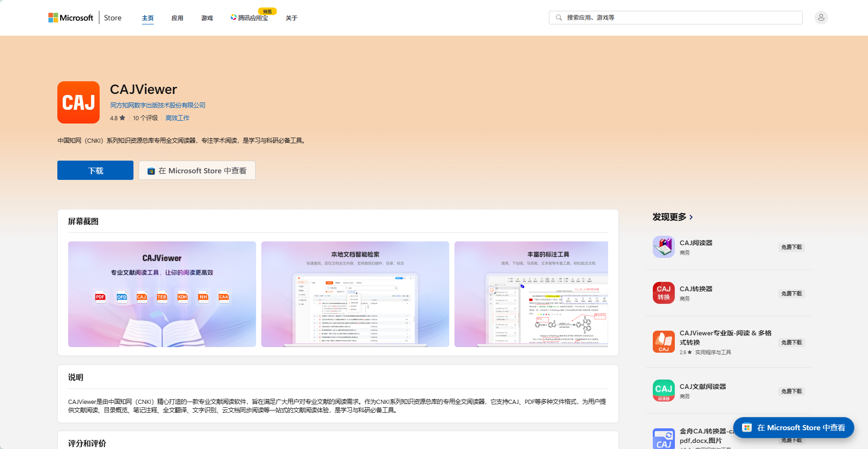
Task: Open the 金舟CAJ转换器 blue app icon
Action: click(664, 439)
